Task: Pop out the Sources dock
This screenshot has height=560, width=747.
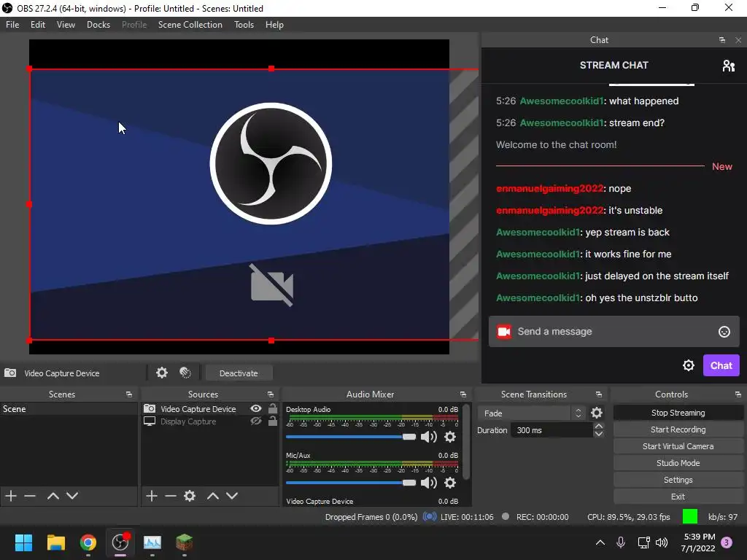Action: point(271,394)
